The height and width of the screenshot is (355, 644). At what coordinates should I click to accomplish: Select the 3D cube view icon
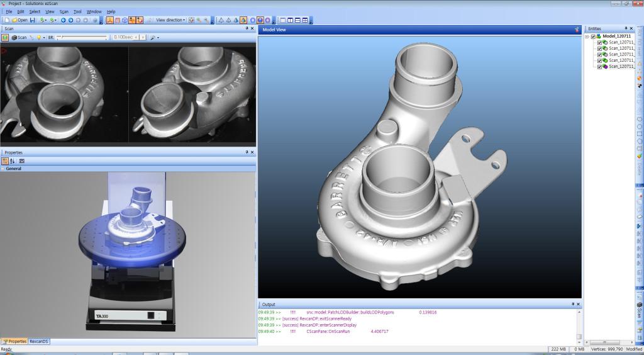tap(126, 20)
